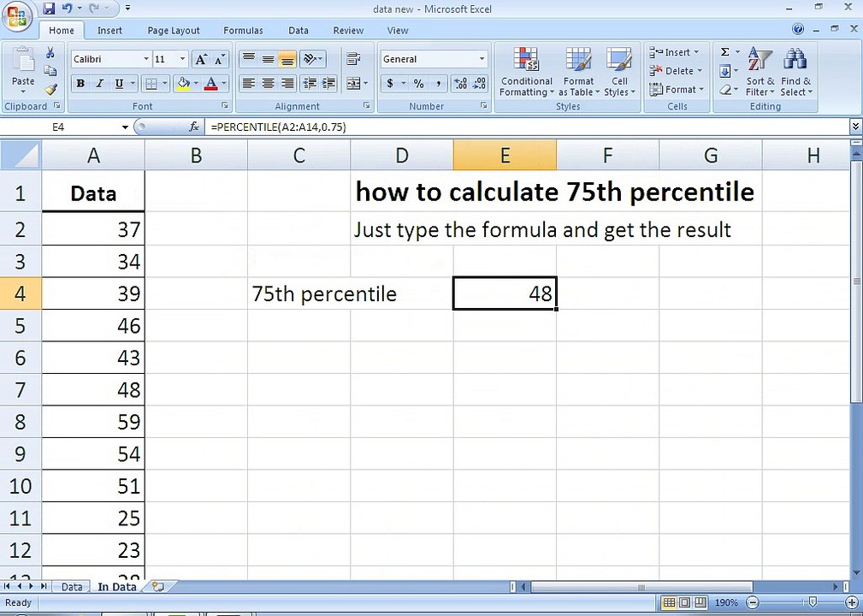
Task: Cut the selection with the scissors icon
Action: coord(50,52)
